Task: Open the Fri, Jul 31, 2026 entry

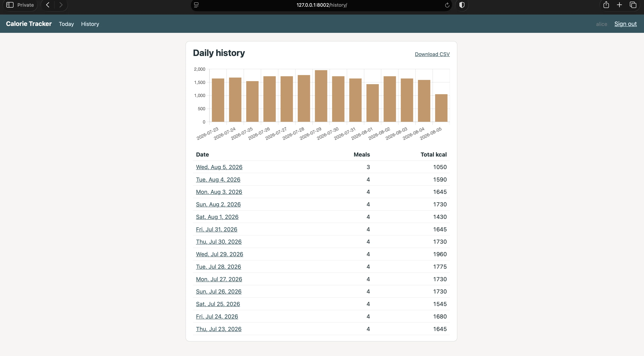Action: pos(217,229)
